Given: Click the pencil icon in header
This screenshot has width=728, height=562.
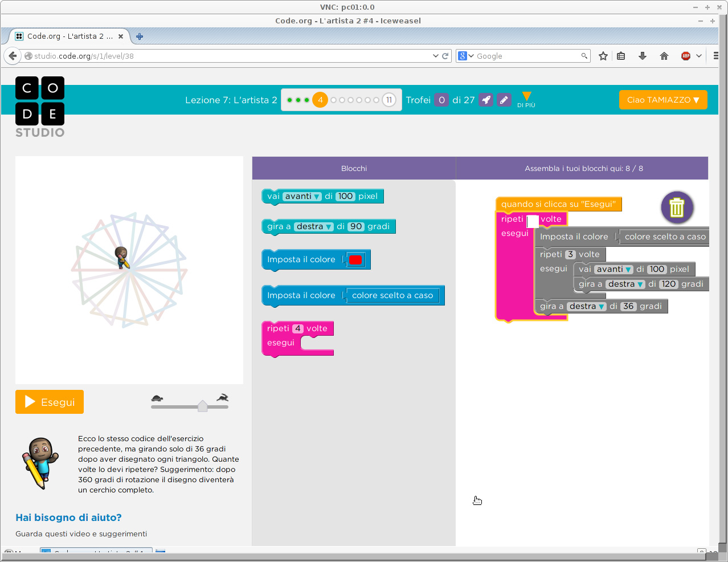Looking at the screenshot, I should click(x=504, y=100).
